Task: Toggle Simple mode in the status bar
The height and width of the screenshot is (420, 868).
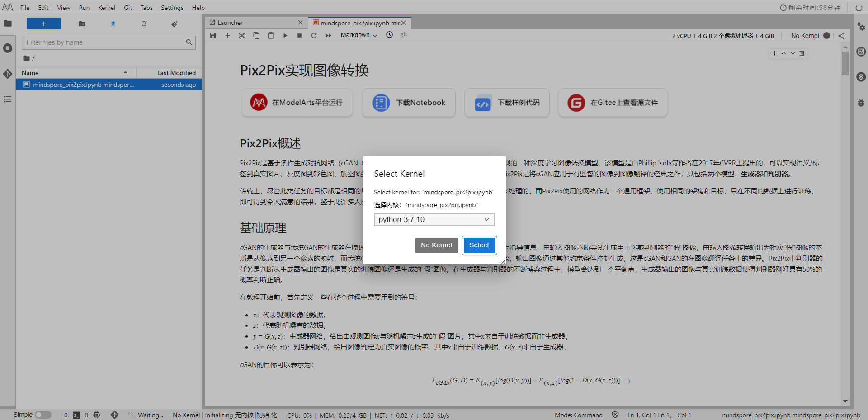Action: (x=43, y=415)
